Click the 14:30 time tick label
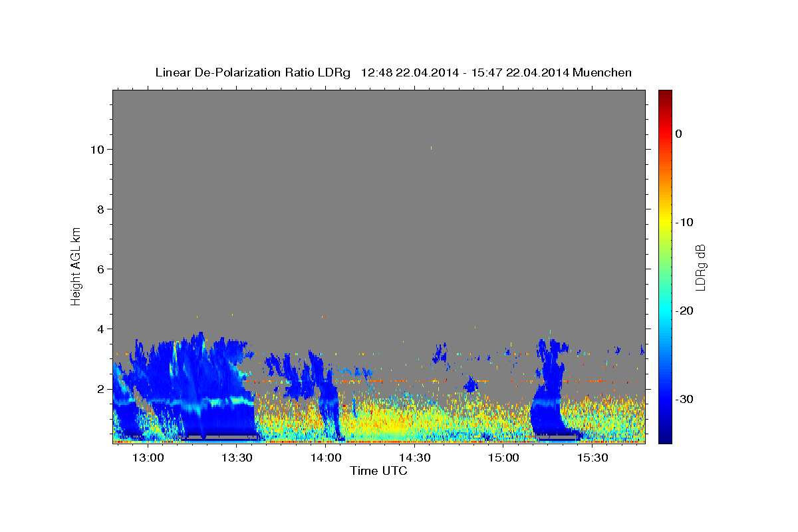This screenshot has width=798, height=532. pyautogui.click(x=415, y=458)
